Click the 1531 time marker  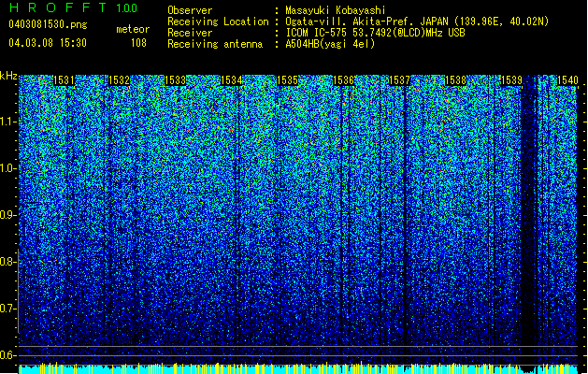[x=64, y=80]
